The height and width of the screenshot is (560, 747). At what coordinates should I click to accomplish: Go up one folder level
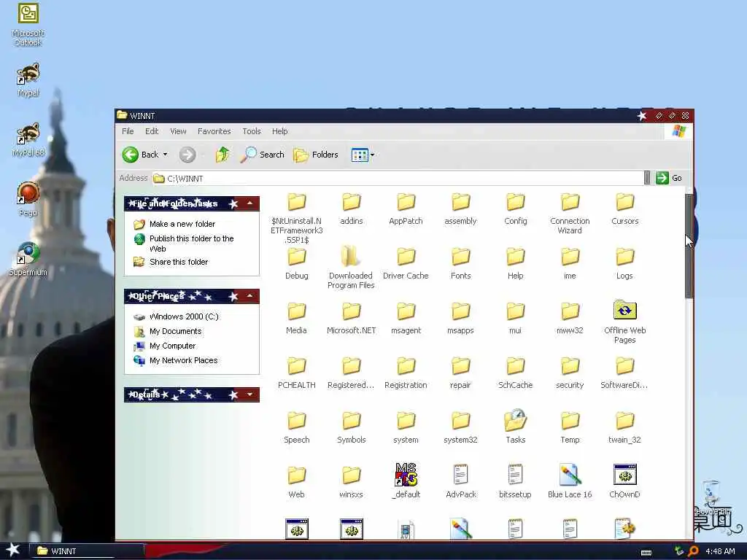222,155
